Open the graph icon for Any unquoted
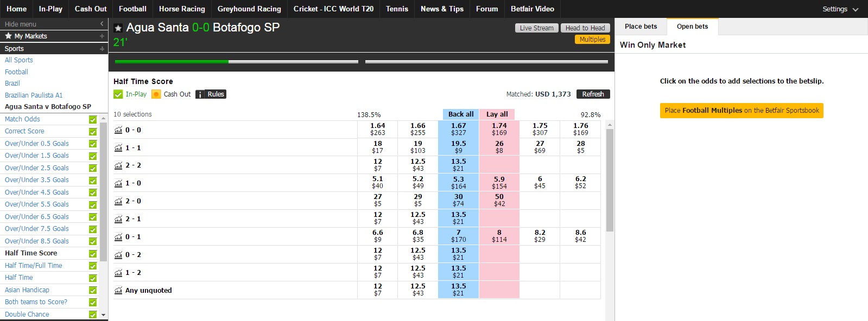Image resolution: width=868 pixels, height=321 pixels. pos(118,291)
